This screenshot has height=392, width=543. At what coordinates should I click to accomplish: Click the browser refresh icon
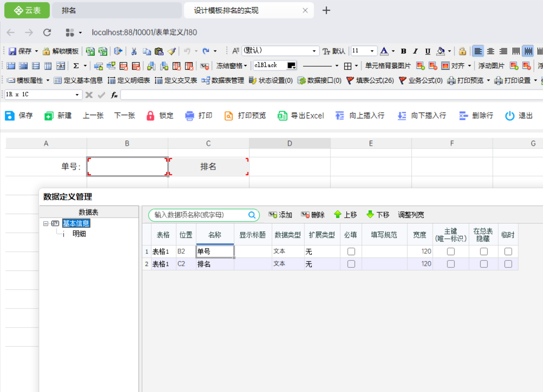pyautogui.click(x=47, y=32)
